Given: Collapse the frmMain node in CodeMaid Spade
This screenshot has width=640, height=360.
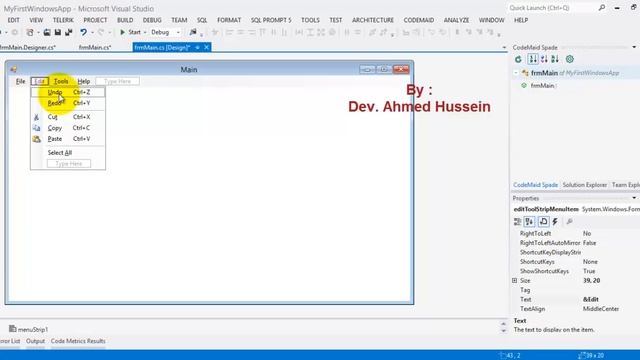Looking at the screenshot, I should pyautogui.click(x=516, y=73).
